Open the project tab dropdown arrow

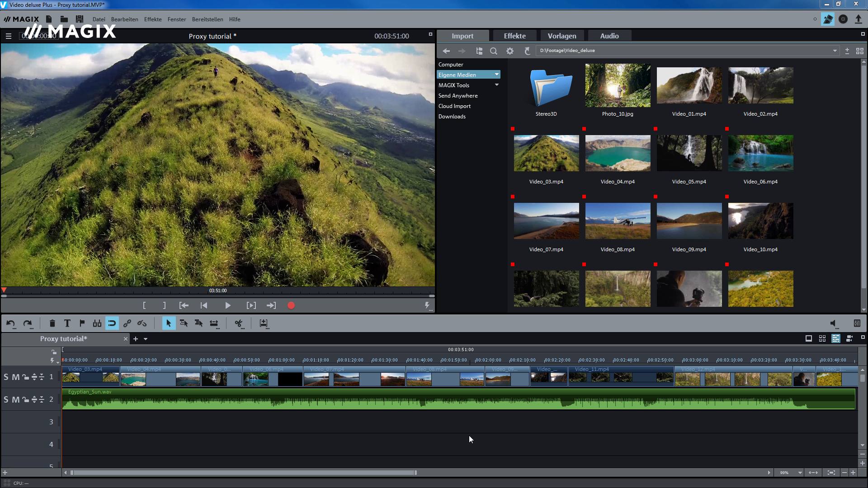pos(146,339)
